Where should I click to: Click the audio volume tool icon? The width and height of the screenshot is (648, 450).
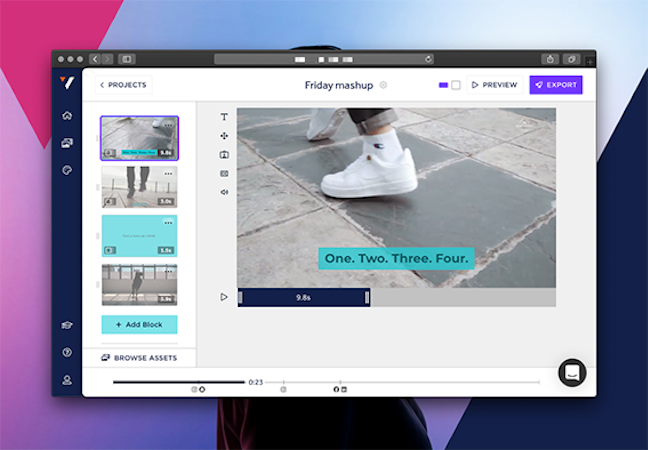click(224, 192)
